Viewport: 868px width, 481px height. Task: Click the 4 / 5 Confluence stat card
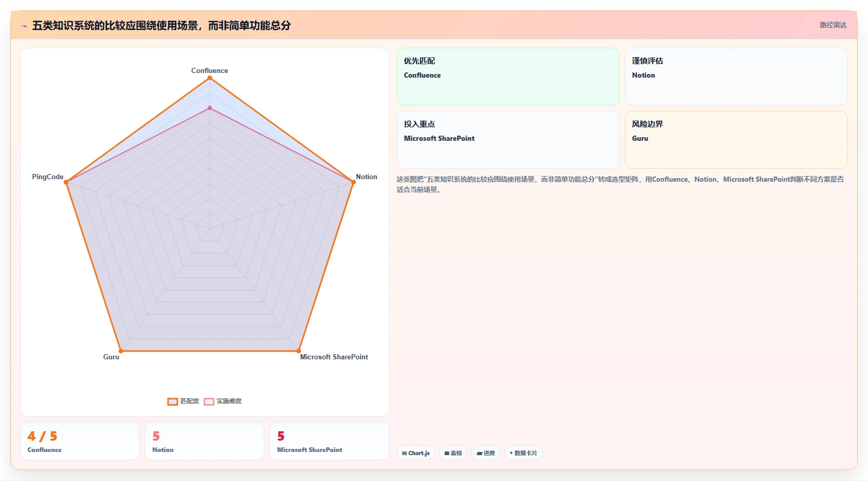(80, 441)
